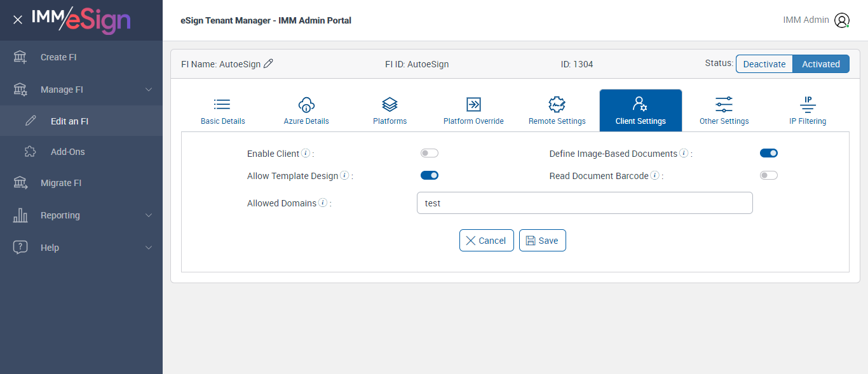
Task: Click the Manage FI bank-gear icon
Action: click(x=20, y=90)
